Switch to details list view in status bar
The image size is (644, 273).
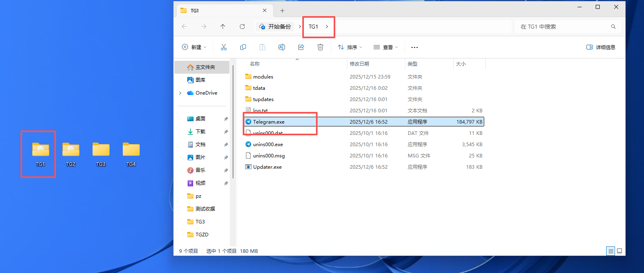[611, 251]
